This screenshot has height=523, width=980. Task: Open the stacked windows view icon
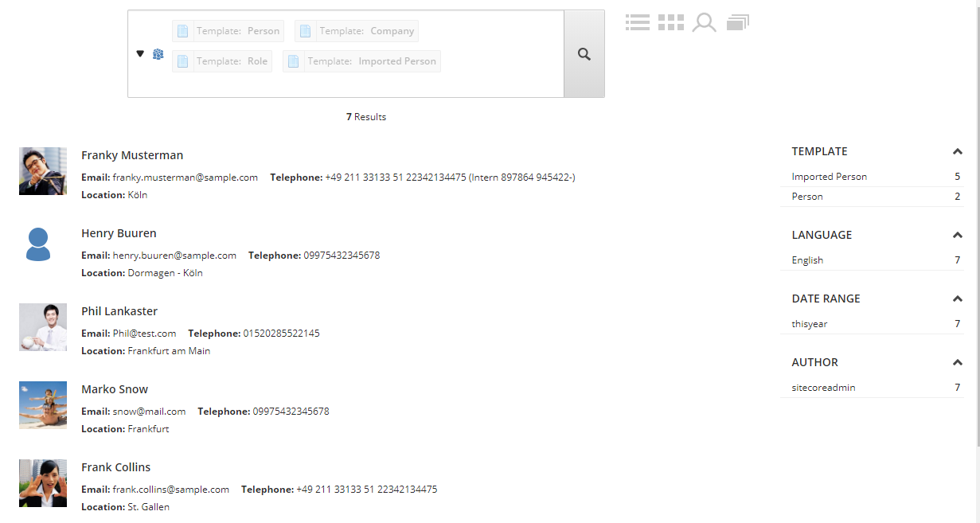737,22
